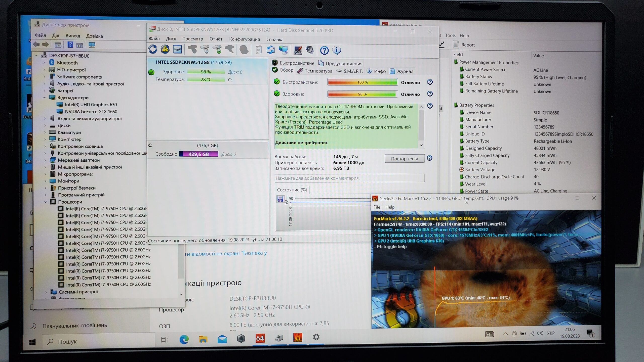The image size is (644, 362).
Task: Click the Повтор теста button
Action: pos(404,159)
